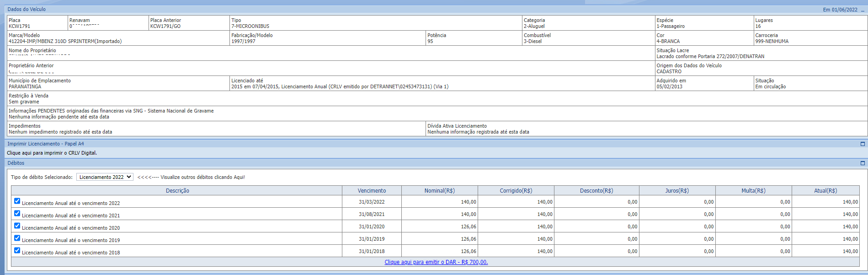Toggle the Débitos panel maximize icon

[863, 163]
